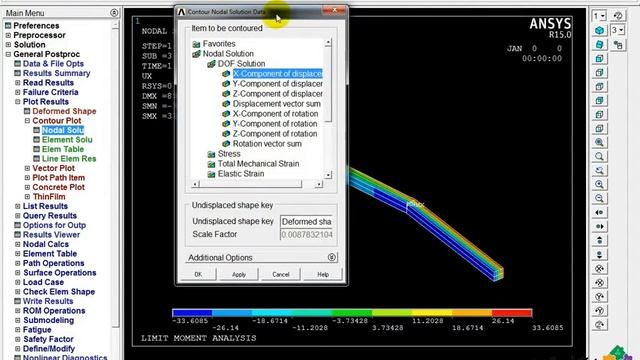
Task: Open the active window number dropdown
Action: click(x=599, y=16)
